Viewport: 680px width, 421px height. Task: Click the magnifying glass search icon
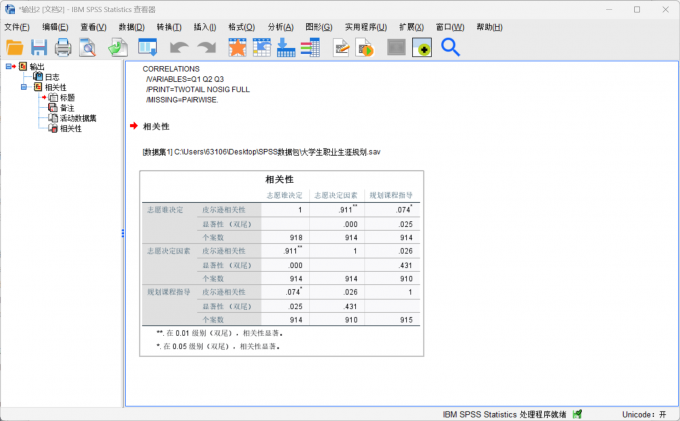(x=450, y=47)
